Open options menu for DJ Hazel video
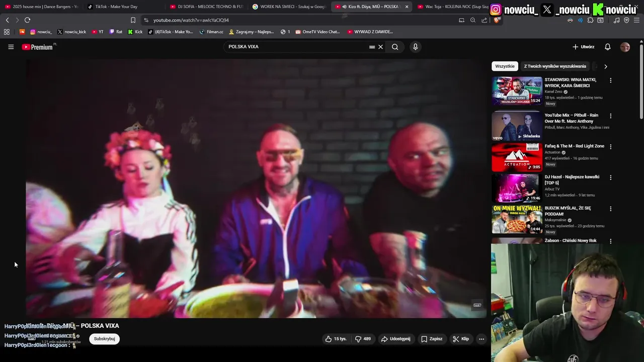Image resolution: width=644 pixels, height=362 pixels. click(x=610, y=177)
